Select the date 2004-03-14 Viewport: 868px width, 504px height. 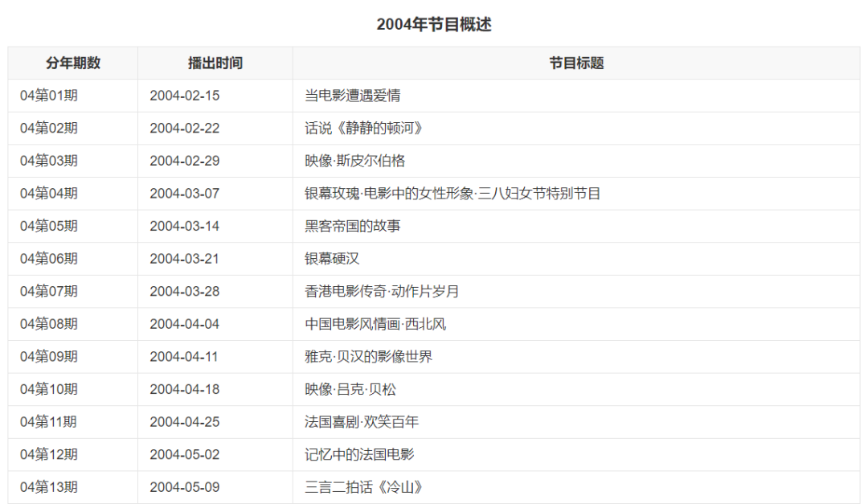click(x=184, y=226)
